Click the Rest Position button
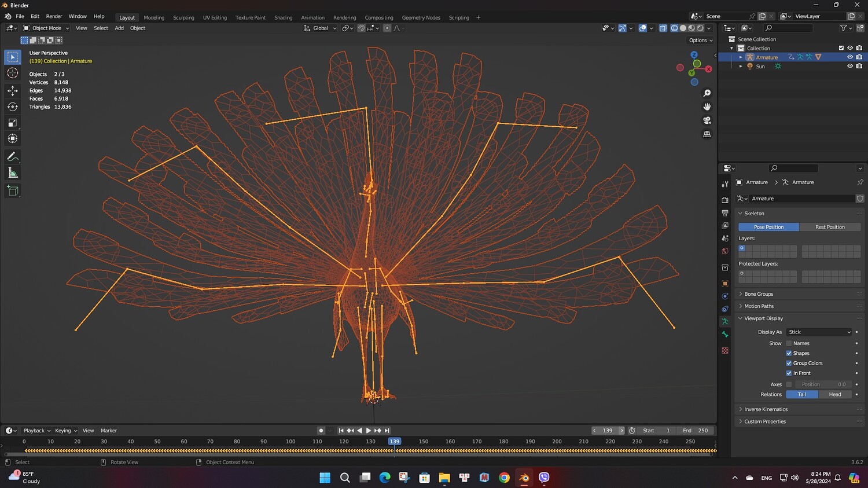The image size is (868, 488). click(x=829, y=227)
